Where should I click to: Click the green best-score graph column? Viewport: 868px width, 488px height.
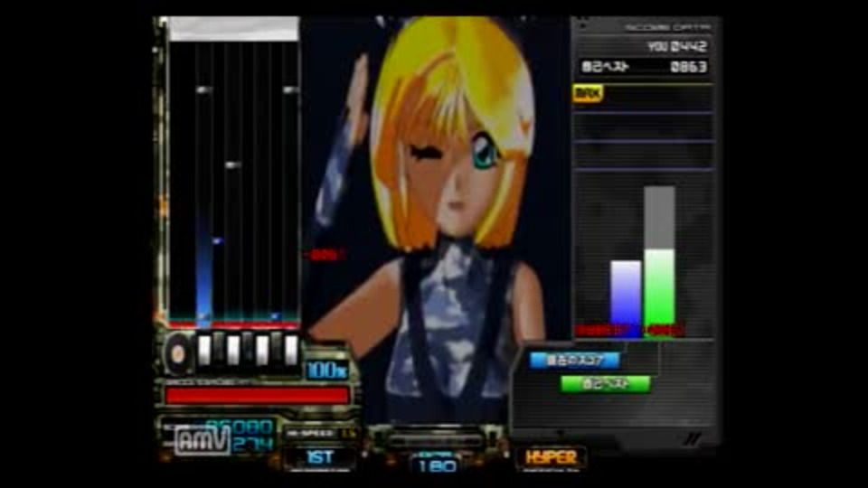pyautogui.click(x=659, y=292)
